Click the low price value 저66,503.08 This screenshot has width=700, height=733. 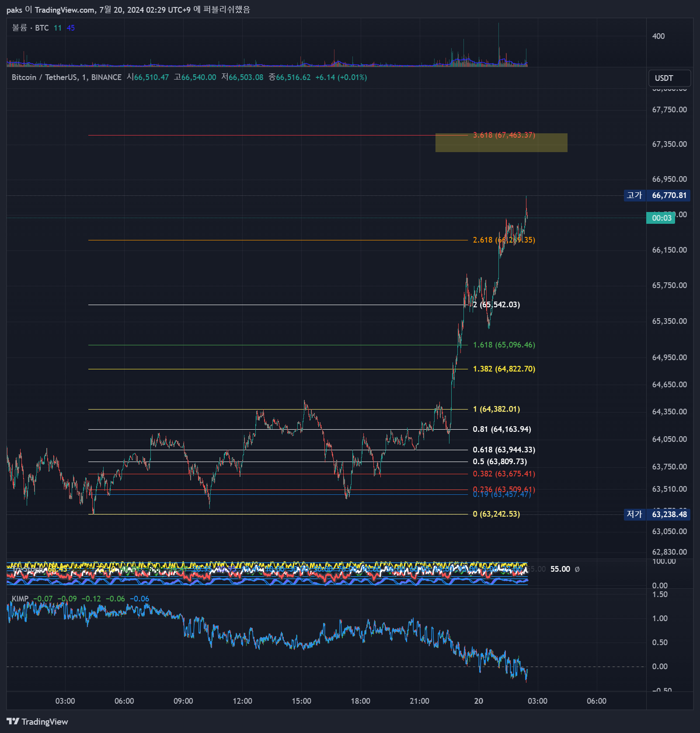click(242, 77)
